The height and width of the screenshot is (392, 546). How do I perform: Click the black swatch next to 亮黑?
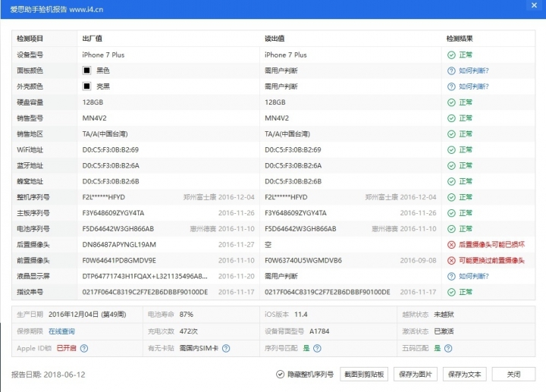tap(86, 86)
